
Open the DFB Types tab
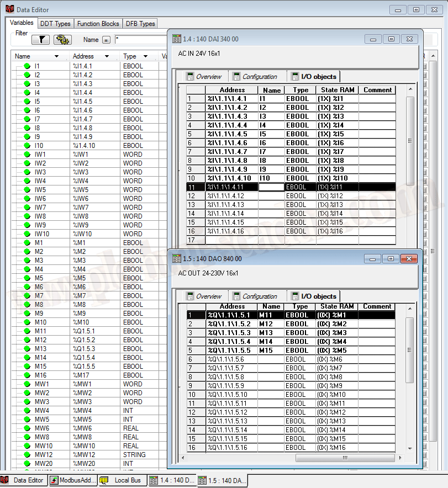coord(140,24)
